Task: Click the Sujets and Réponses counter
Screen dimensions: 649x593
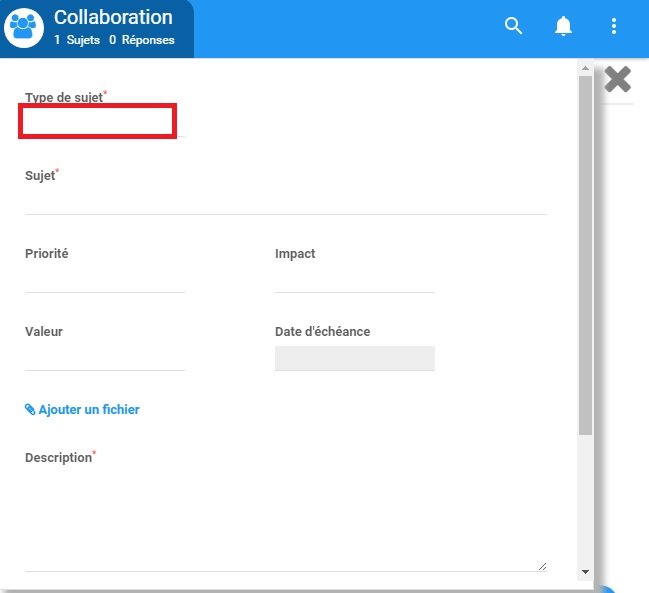Action: tap(114, 40)
